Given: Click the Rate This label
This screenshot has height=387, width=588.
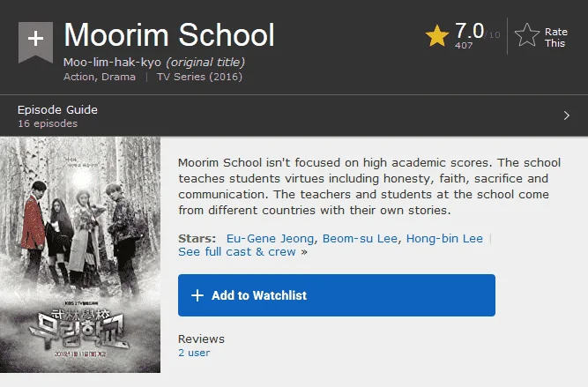Looking at the screenshot, I should coord(555,38).
